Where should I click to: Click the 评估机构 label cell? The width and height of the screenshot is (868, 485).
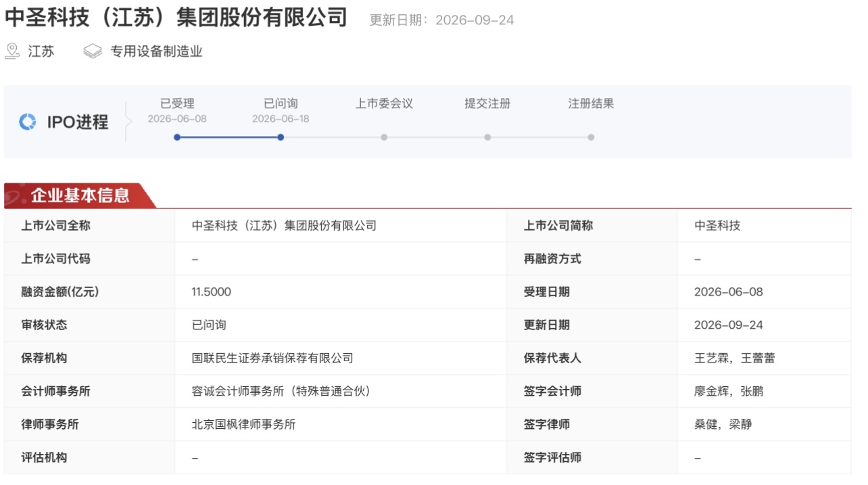89,458
